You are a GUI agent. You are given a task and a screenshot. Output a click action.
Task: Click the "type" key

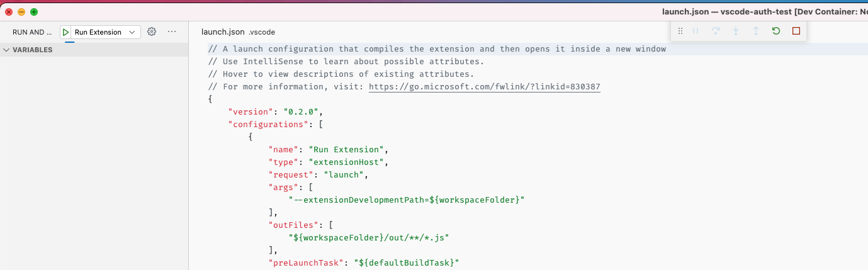[283, 162]
